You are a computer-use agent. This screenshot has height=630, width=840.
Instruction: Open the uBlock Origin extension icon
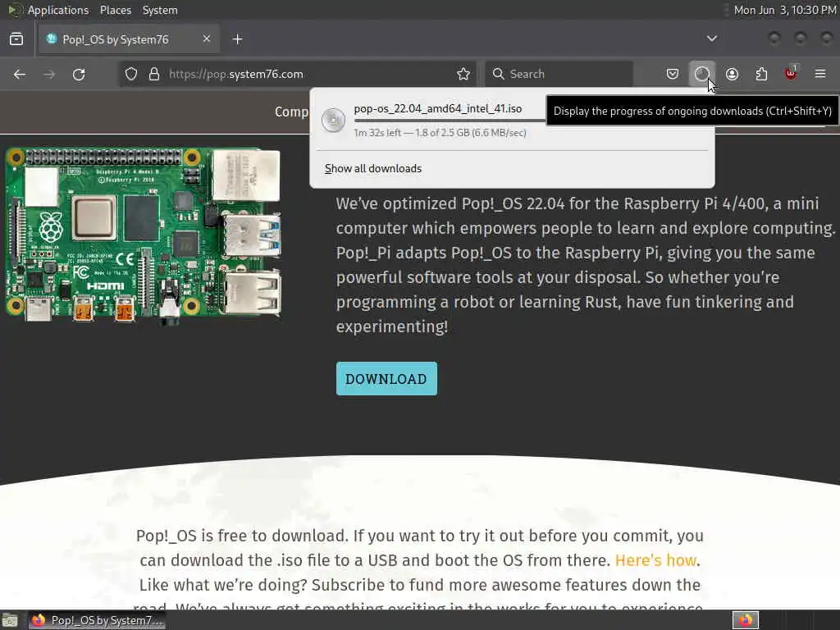pos(791,73)
